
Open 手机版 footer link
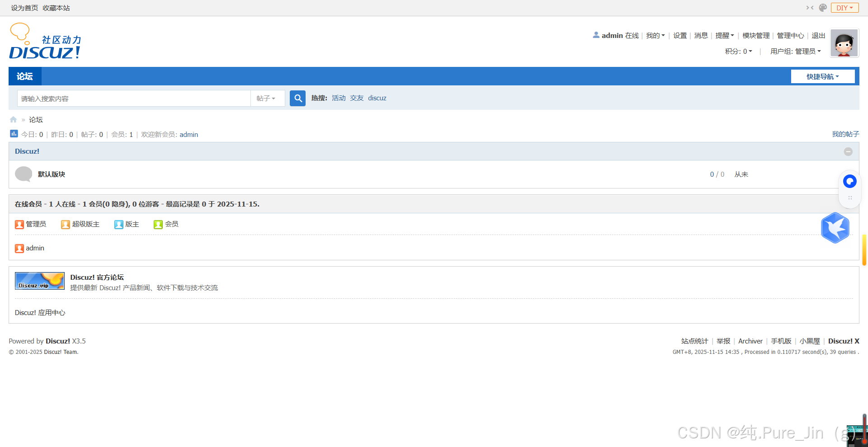click(x=781, y=341)
